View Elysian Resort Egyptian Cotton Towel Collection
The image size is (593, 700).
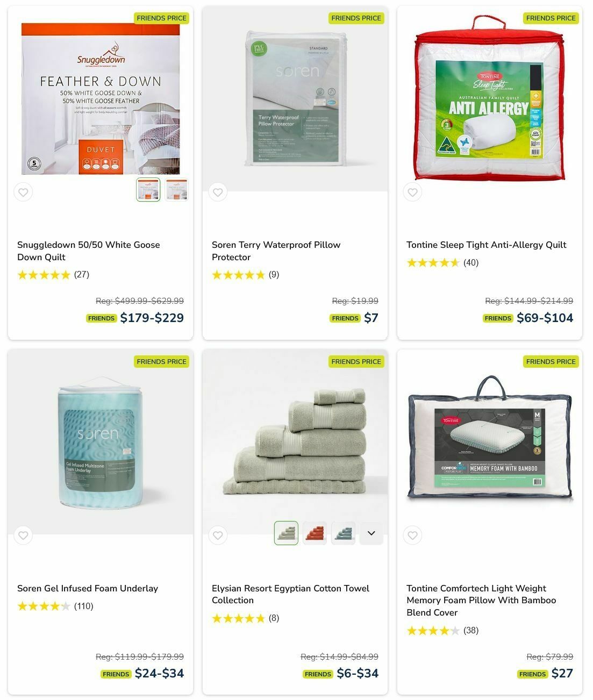(290, 594)
